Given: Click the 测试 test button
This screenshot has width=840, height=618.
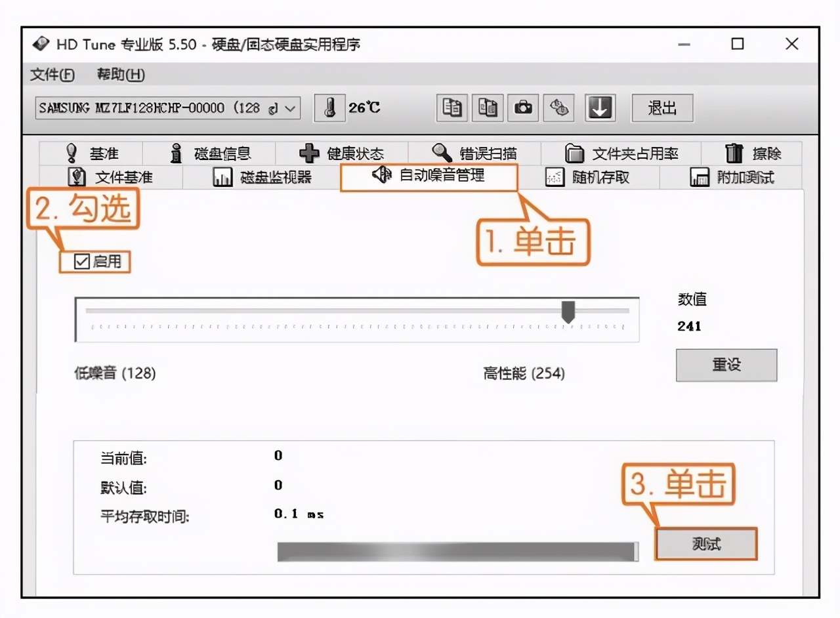Looking at the screenshot, I should point(706,544).
